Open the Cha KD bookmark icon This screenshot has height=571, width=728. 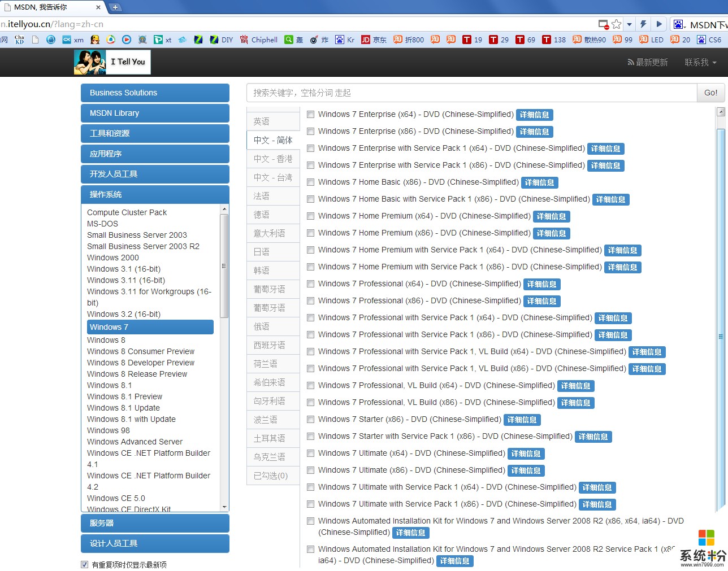click(20, 40)
